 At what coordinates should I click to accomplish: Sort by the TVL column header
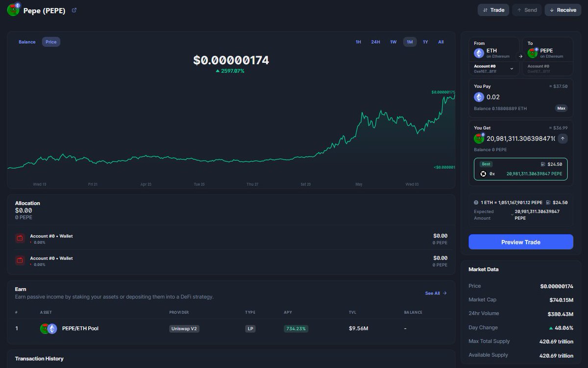coord(352,312)
